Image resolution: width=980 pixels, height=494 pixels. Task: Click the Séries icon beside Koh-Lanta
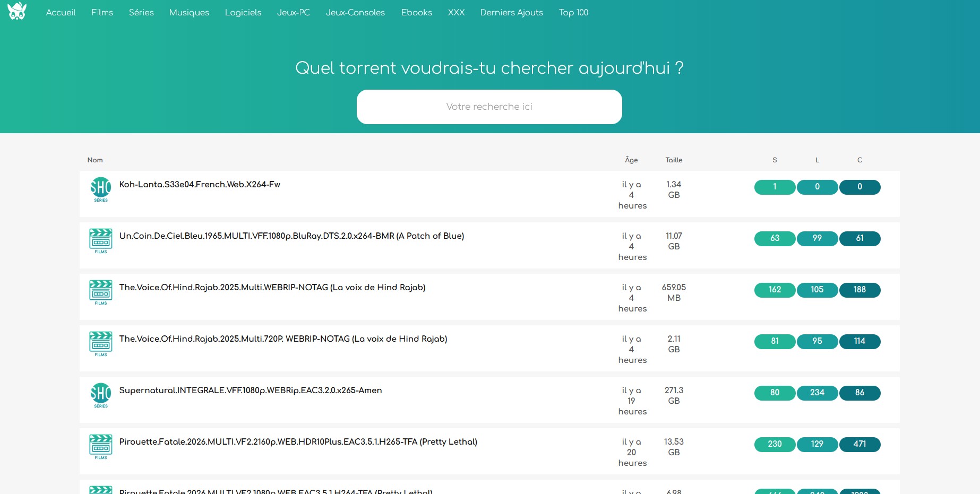pyautogui.click(x=100, y=189)
